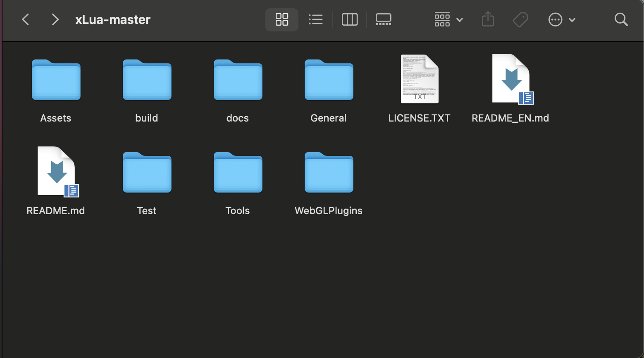Select the README_EN.md file
This screenshot has width=644, height=358.
tap(510, 79)
